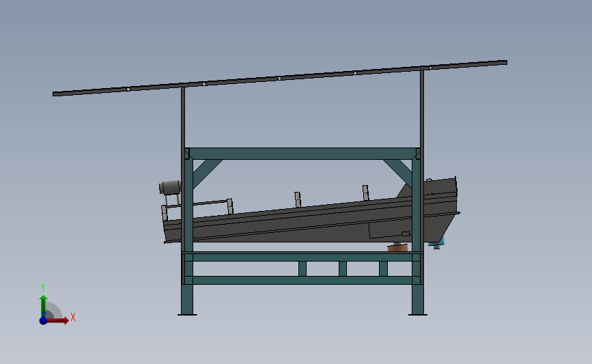592x364 pixels.
Task: Select the long slanted roof beam on top
Action: 280,78
